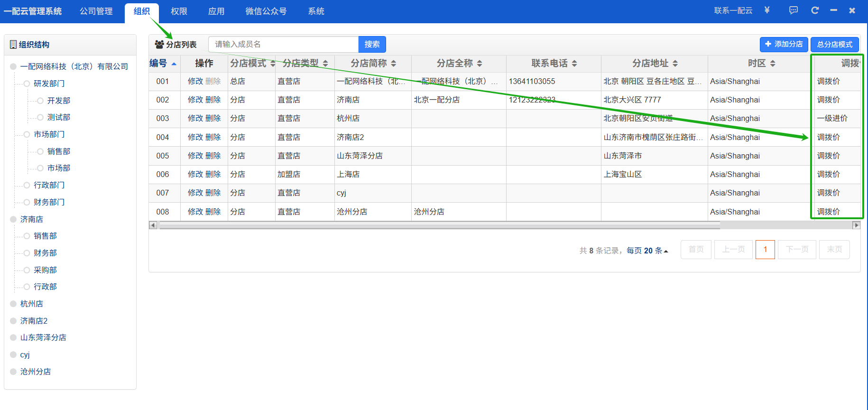Click sort arrow on 编号 column
Viewport: 868px width, 410px height.
point(174,64)
